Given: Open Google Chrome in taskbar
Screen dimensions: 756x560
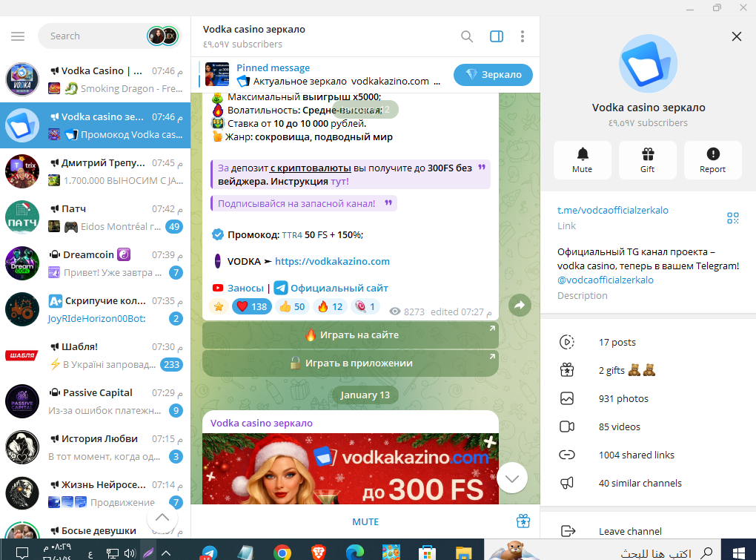Looking at the screenshot, I should 282,551.
